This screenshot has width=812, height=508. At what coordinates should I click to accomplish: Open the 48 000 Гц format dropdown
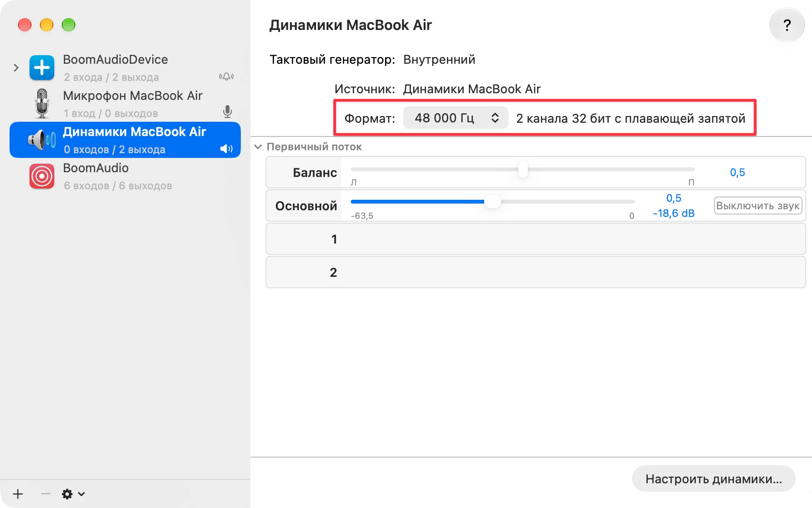click(456, 118)
